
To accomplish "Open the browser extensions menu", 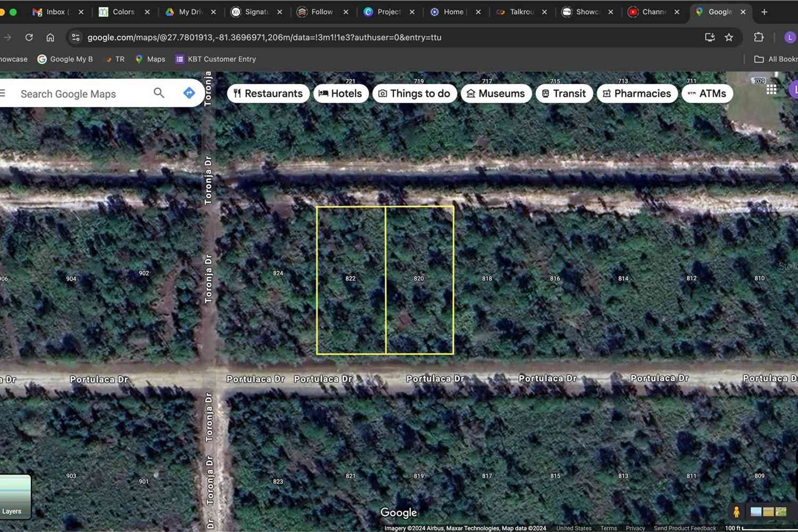I will [759, 37].
